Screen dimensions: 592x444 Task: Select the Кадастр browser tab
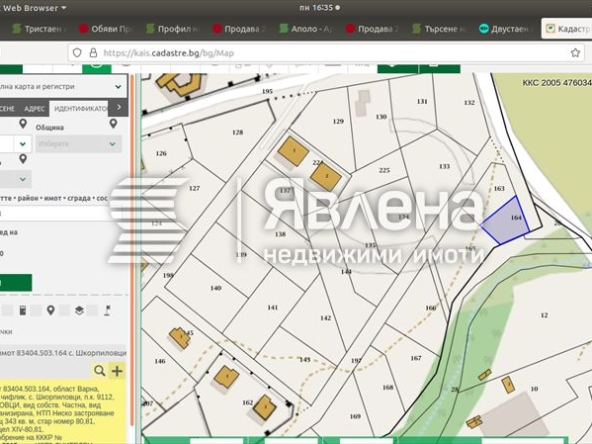pos(567,29)
